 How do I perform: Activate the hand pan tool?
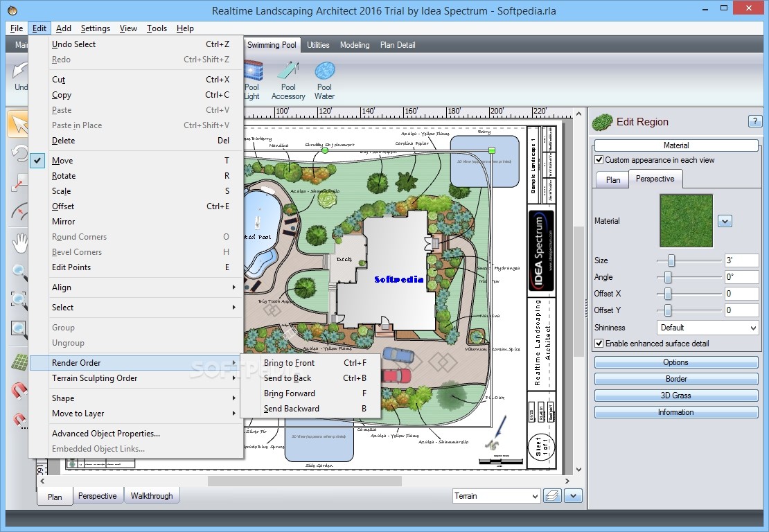pos(19,242)
